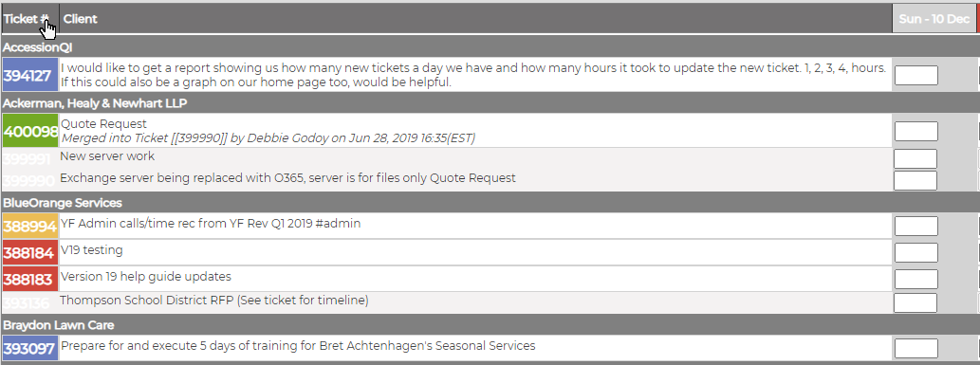Open blue ticket 393097 badge

pyautogui.click(x=30, y=348)
